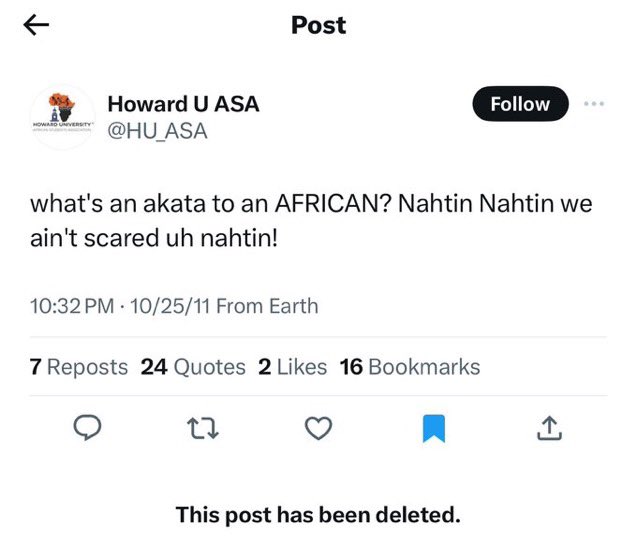This screenshot has width=637, height=559.
Task: Select the 'From Earth' location label
Action: [267, 306]
